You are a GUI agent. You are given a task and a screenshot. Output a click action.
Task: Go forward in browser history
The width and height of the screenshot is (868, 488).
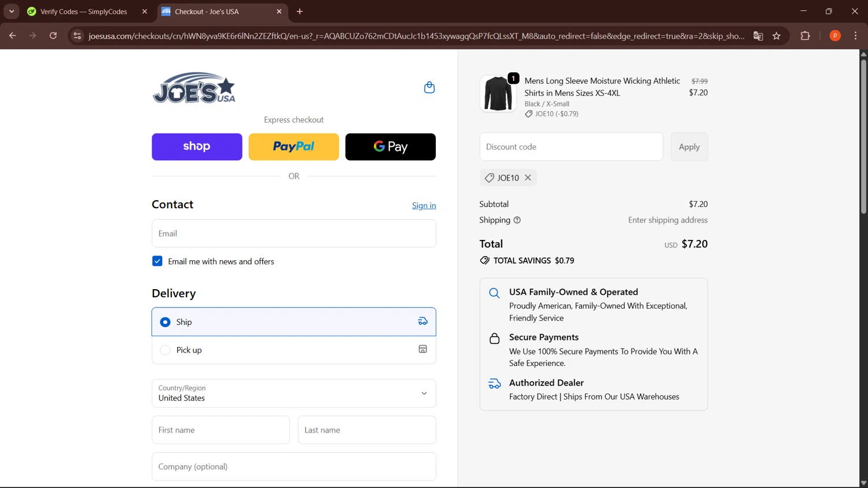click(33, 36)
